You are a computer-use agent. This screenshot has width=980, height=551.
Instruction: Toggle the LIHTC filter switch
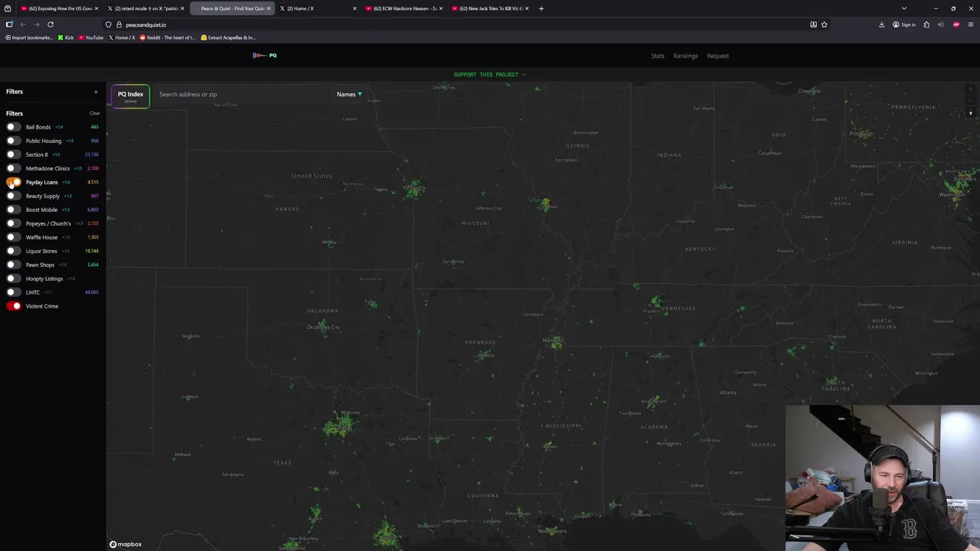click(x=13, y=292)
